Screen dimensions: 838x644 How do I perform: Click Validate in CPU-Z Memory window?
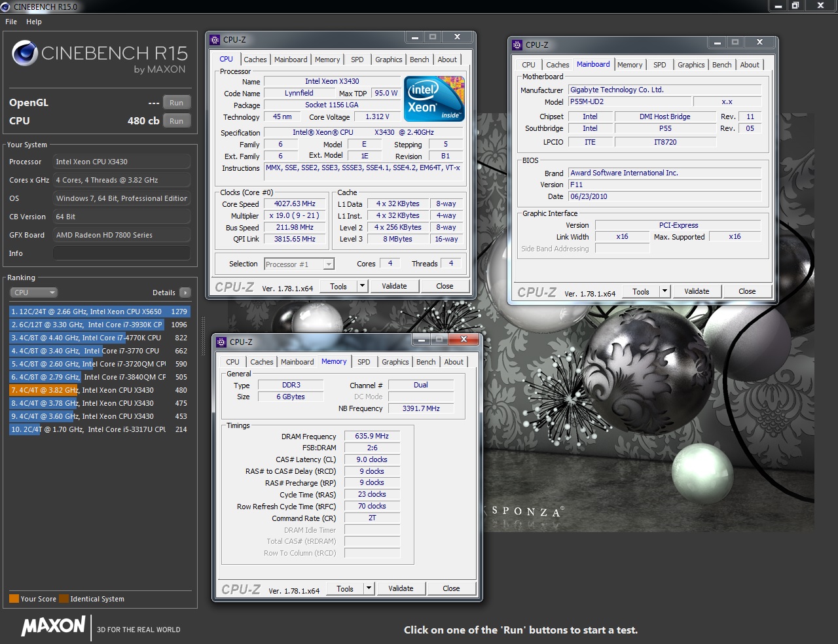point(401,588)
